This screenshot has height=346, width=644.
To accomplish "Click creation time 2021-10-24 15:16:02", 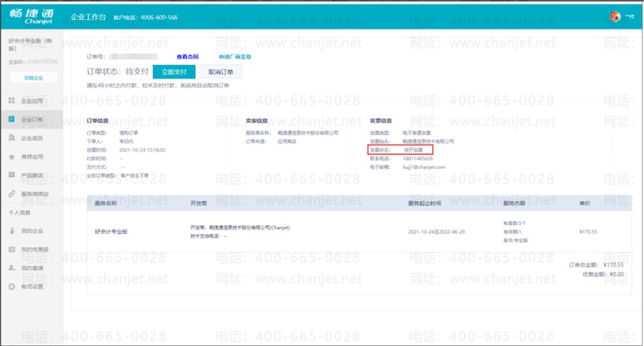I will 142,150.
